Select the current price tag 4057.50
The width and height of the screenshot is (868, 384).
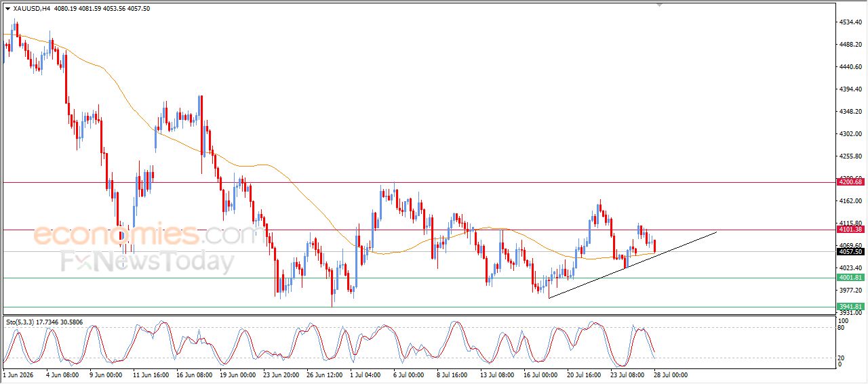point(849,252)
